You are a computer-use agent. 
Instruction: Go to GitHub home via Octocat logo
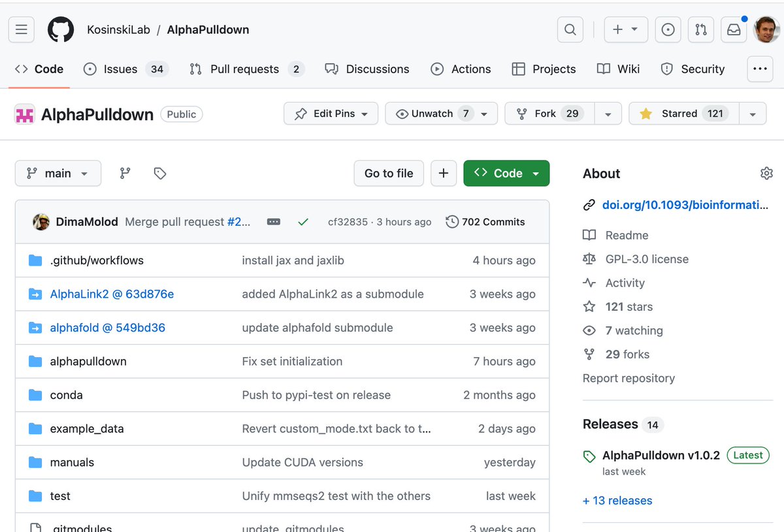pos(61,29)
